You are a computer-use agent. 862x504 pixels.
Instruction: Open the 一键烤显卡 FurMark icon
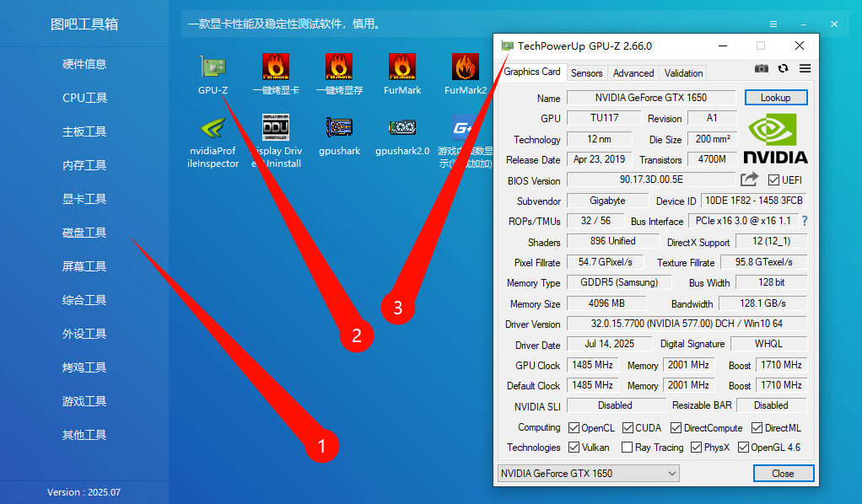pos(276,67)
